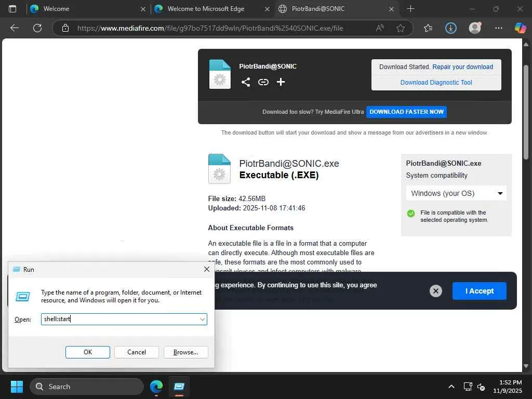The width and height of the screenshot is (532, 399).
Task: Open Downloads icon in Edge toolbar
Action: tap(450, 28)
